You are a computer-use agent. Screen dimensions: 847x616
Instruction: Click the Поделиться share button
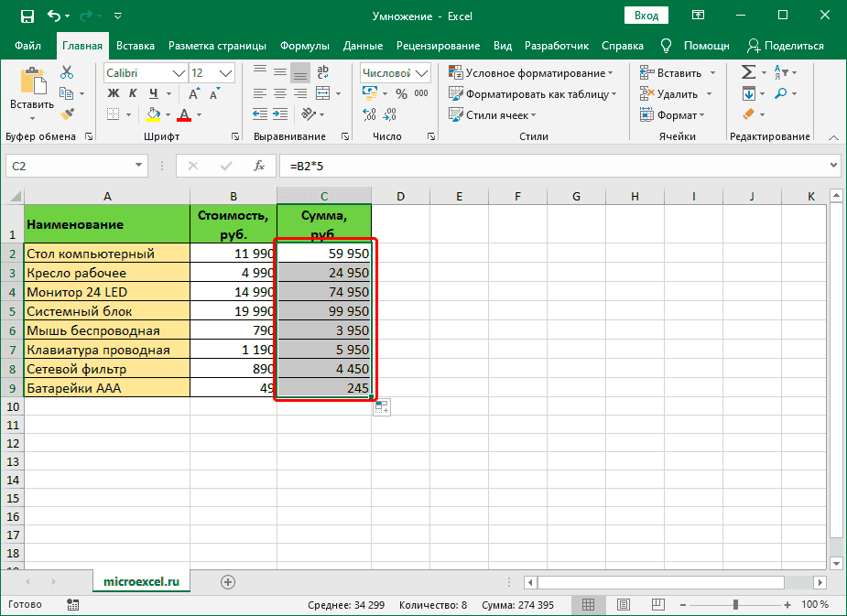785,46
